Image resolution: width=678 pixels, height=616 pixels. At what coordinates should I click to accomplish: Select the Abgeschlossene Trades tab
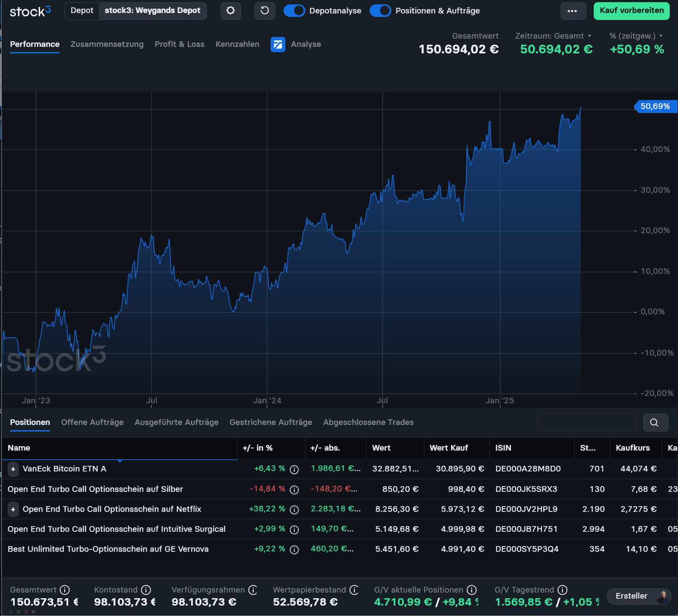[368, 422]
